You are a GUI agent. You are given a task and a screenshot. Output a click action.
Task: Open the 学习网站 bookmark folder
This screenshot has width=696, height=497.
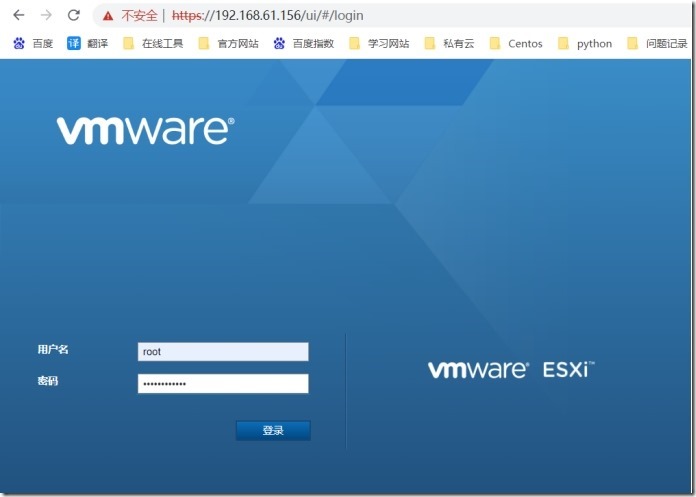click(379, 43)
